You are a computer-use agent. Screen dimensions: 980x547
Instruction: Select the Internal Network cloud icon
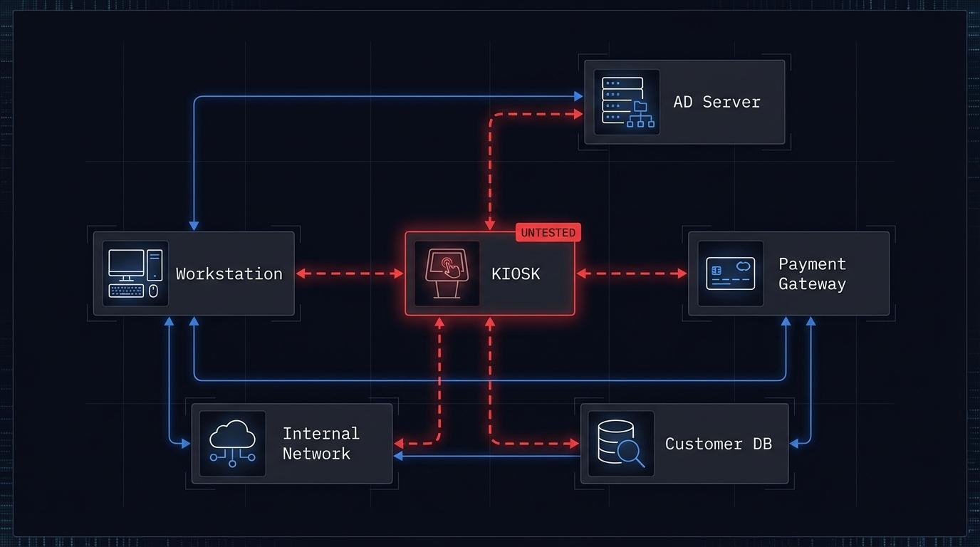(231, 443)
